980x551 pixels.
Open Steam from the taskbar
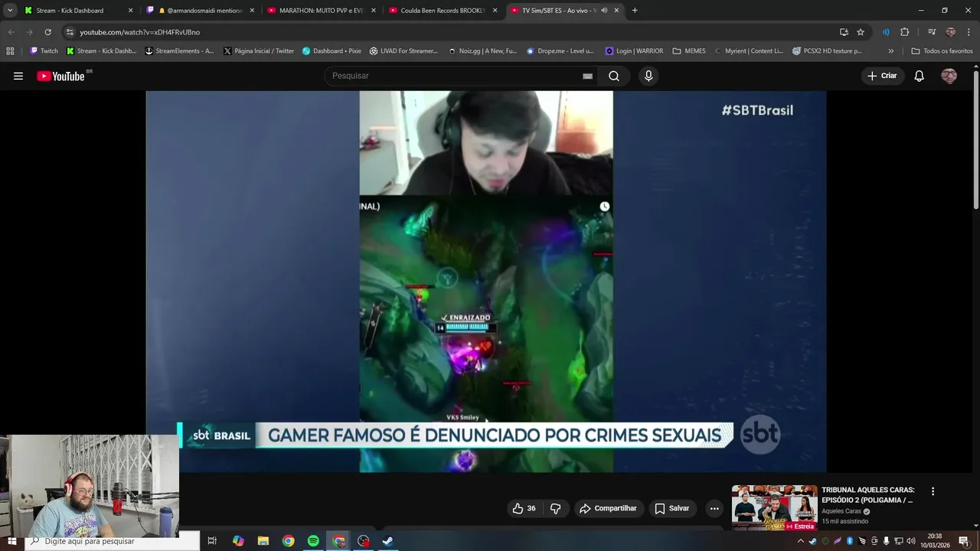[388, 541]
